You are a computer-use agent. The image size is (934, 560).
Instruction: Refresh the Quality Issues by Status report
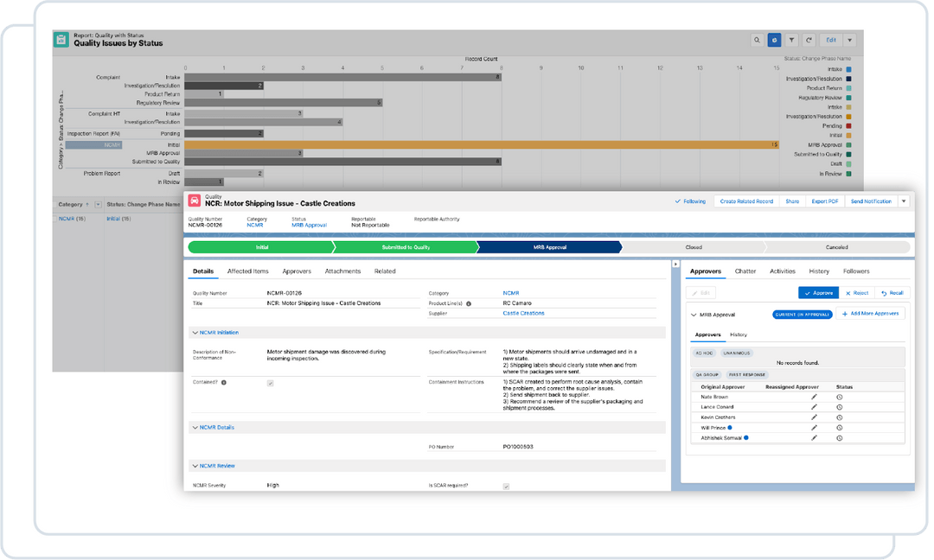[809, 40]
